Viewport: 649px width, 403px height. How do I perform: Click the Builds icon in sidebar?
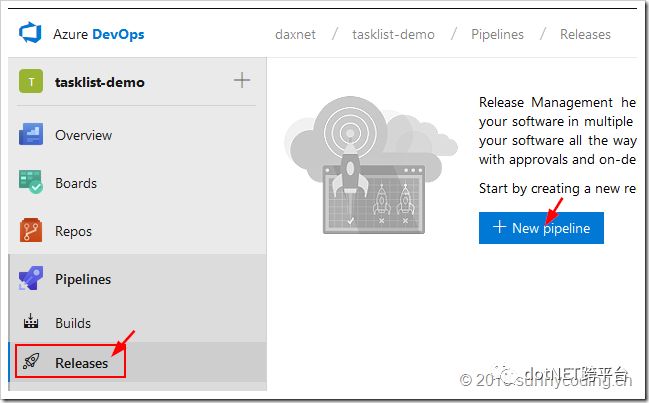(31, 321)
